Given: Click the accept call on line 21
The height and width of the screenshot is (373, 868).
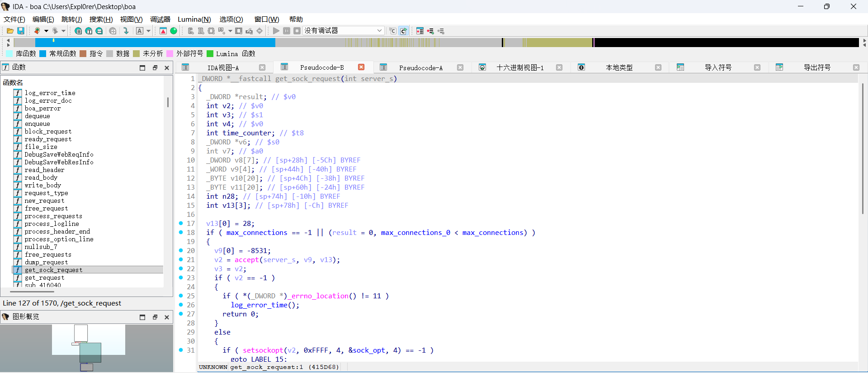Looking at the screenshot, I should click(246, 260).
